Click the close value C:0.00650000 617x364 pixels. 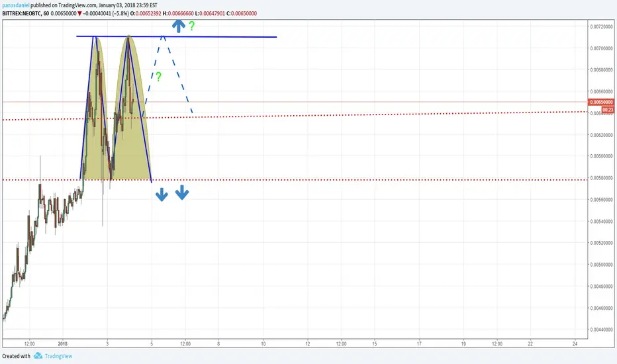242,13
